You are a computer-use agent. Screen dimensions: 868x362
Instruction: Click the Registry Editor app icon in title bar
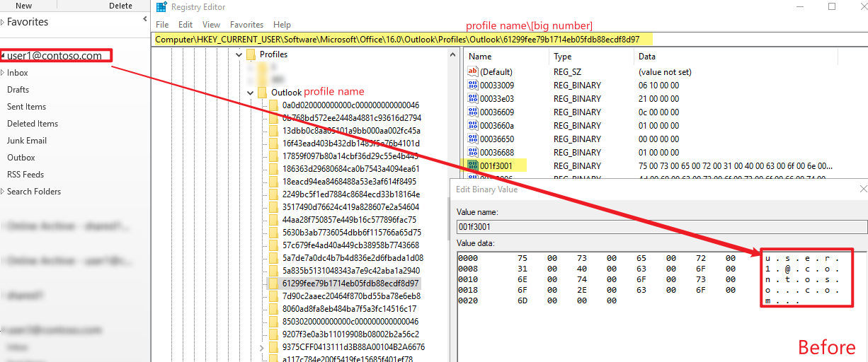tap(162, 8)
